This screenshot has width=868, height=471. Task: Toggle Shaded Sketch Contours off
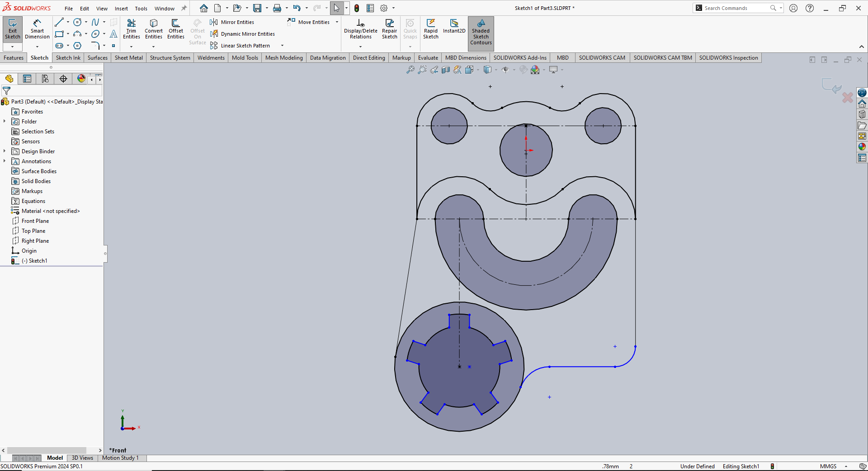[481, 32]
